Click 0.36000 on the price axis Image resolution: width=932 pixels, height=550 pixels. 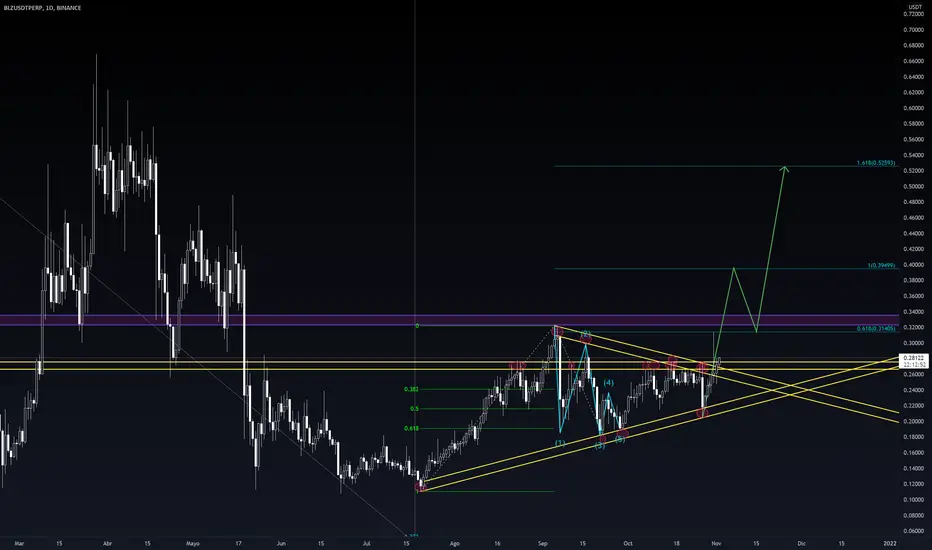click(x=913, y=296)
